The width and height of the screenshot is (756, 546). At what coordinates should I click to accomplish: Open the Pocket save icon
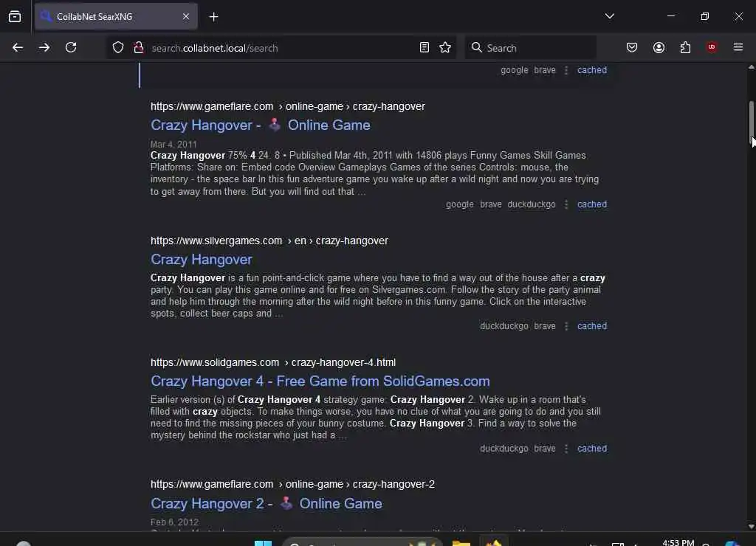tap(632, 47)
